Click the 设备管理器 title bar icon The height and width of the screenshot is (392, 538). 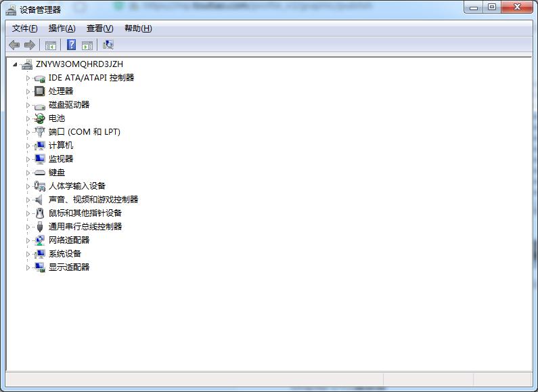tap(11, 10)
